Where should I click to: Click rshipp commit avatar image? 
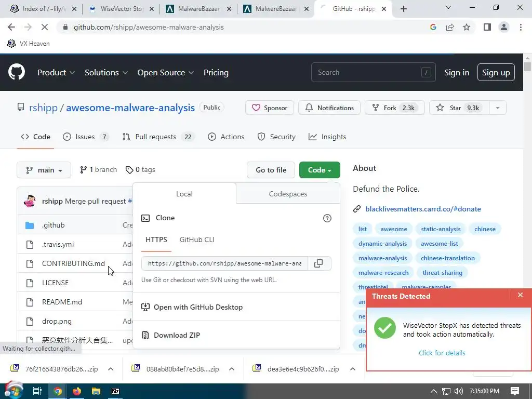(30, 201)
